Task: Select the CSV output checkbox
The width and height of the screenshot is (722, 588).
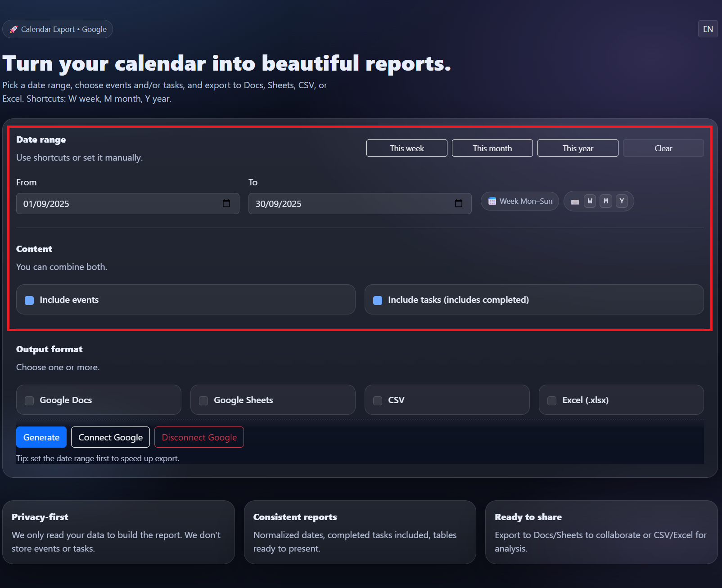Action: 378,400
